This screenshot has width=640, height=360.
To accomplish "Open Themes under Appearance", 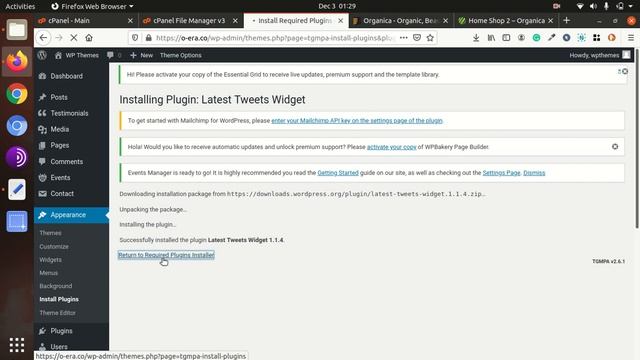I will [50, 233].
